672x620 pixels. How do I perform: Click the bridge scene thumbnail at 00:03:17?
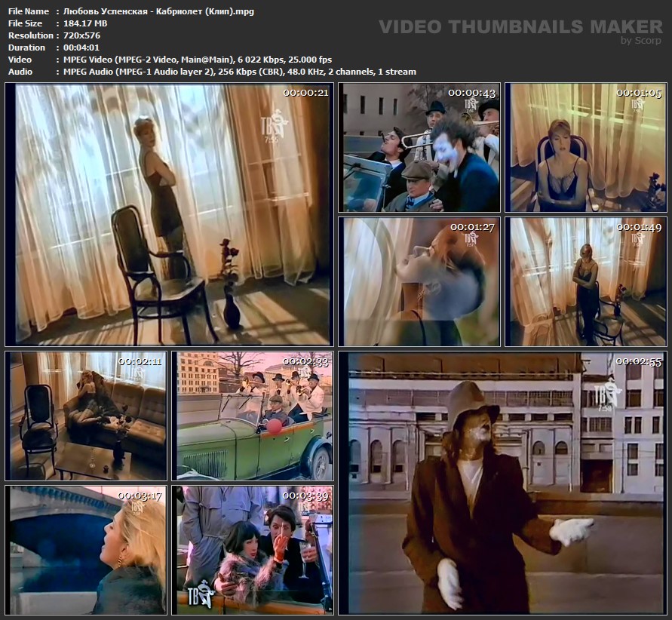click(x=86, y=550)
